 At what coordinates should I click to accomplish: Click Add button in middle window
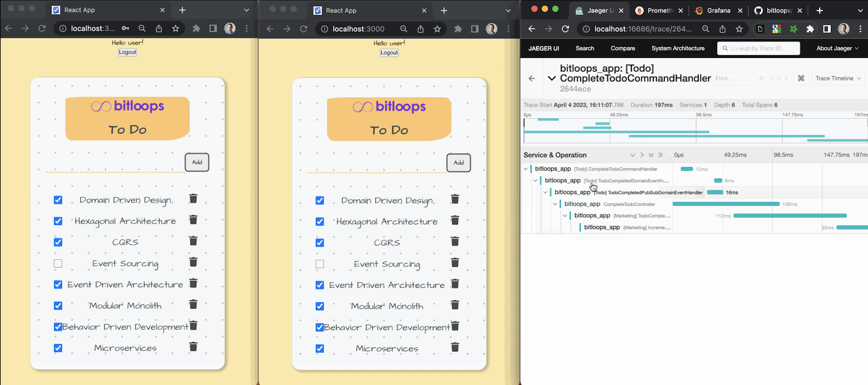click(x=459, y=163)
